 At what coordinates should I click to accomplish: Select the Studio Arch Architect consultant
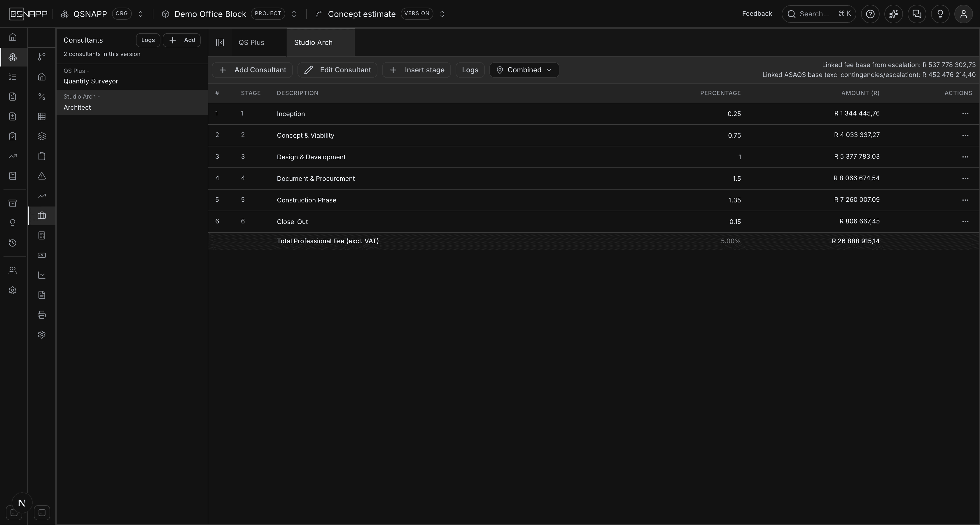point(132,102)
